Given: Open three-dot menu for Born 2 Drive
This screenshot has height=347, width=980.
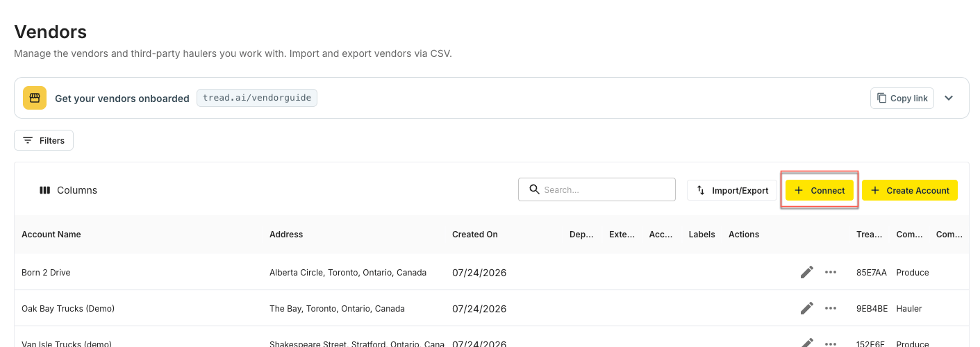Looking at the screenshot, I should tap(831, 272).
